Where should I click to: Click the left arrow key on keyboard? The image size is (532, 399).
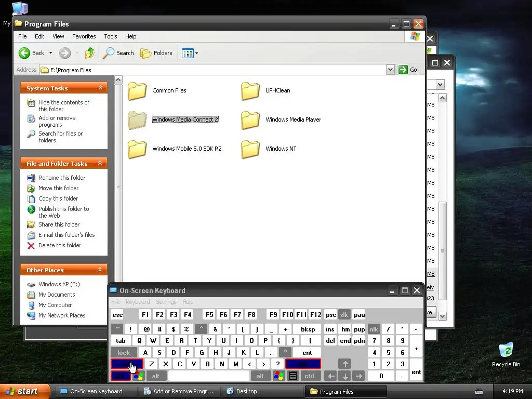pos(331,376)
